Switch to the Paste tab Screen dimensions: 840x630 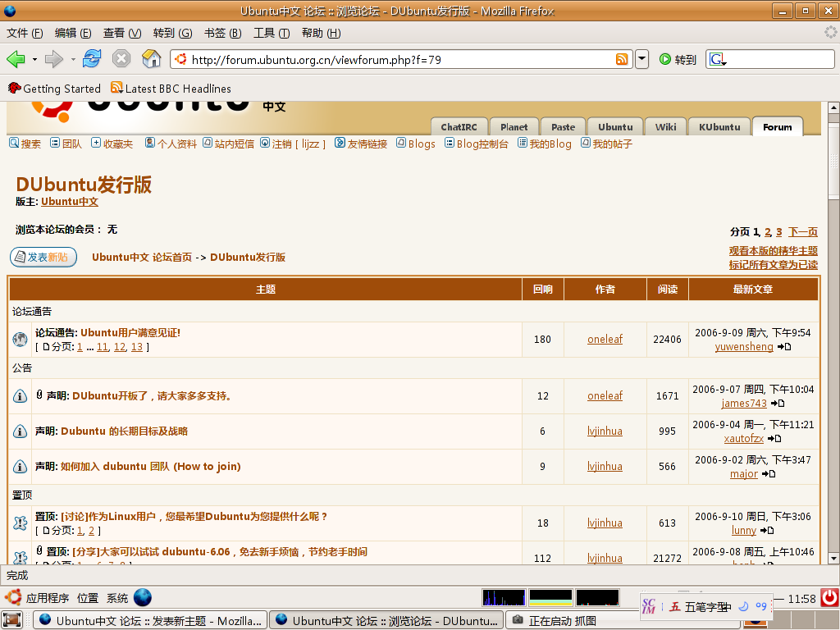(x=563, y=127)
